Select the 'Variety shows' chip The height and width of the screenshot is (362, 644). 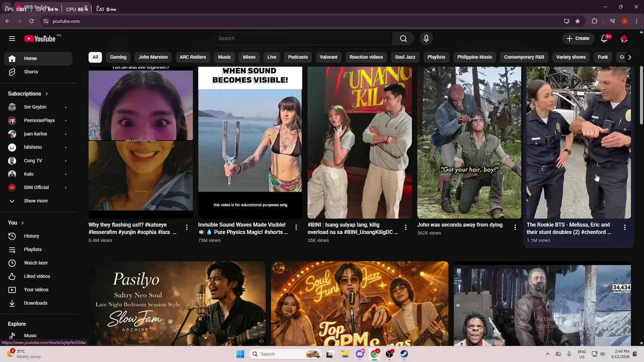point(571,57)
